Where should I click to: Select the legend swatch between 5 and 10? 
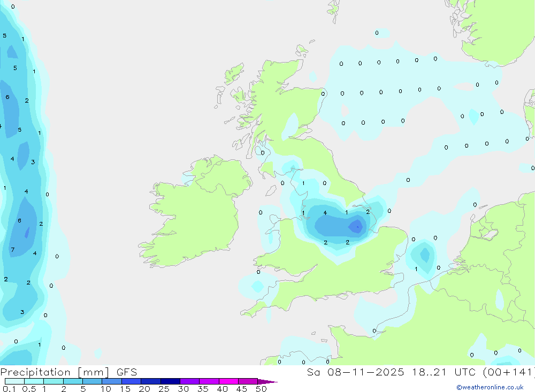coord(93,381)
